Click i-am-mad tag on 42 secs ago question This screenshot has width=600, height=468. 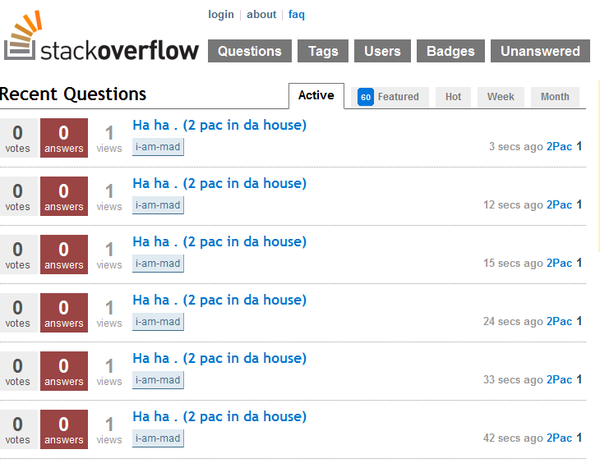(158, 439)
